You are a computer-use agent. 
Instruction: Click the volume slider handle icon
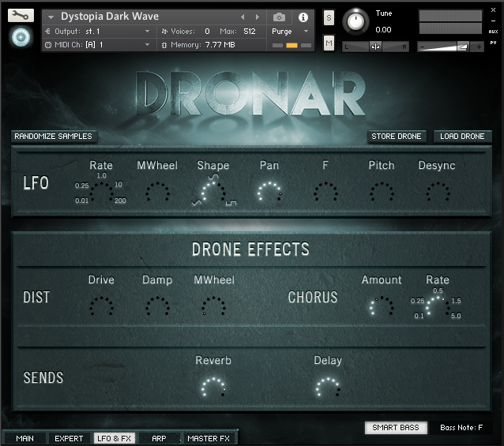pyautogui.click(x=462, y=47)
